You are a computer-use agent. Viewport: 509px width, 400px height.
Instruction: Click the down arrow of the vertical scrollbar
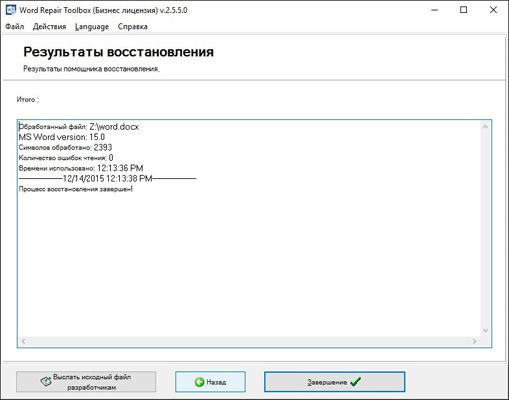485,330
